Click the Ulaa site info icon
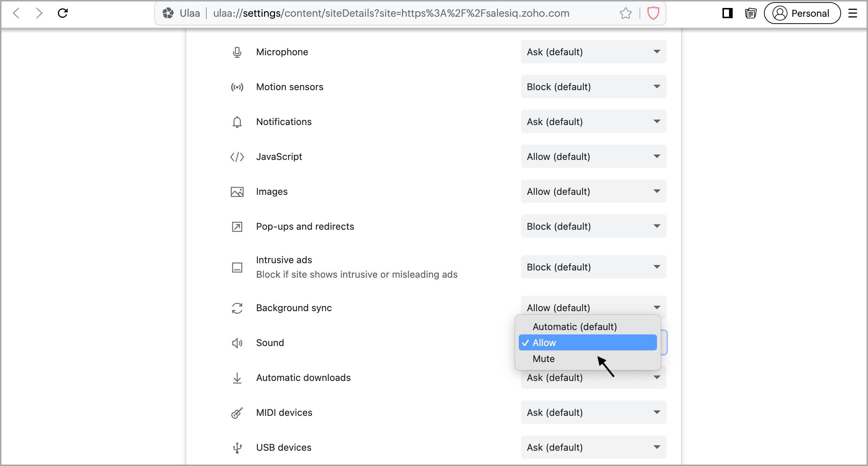 point(168,13)
